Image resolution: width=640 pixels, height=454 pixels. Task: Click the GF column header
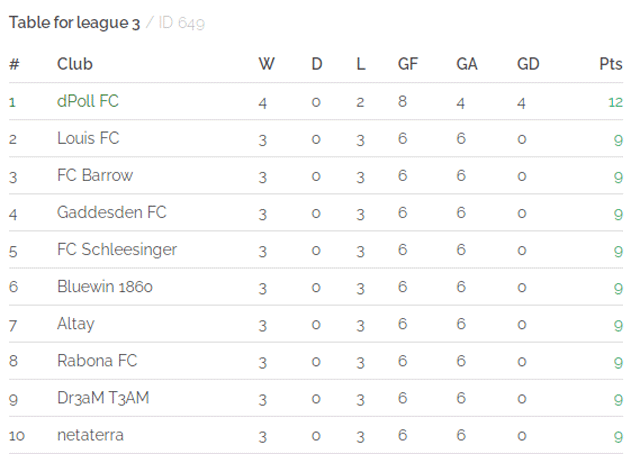[408, 64]
